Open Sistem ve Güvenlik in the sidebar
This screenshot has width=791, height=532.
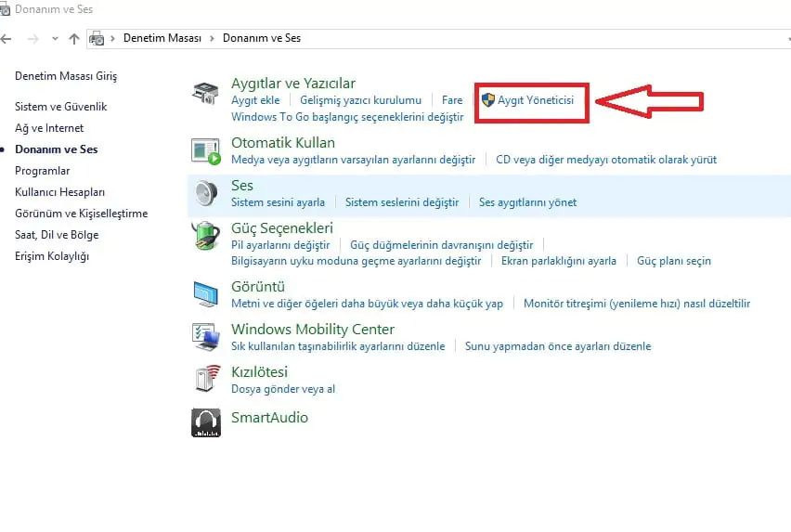61,107
